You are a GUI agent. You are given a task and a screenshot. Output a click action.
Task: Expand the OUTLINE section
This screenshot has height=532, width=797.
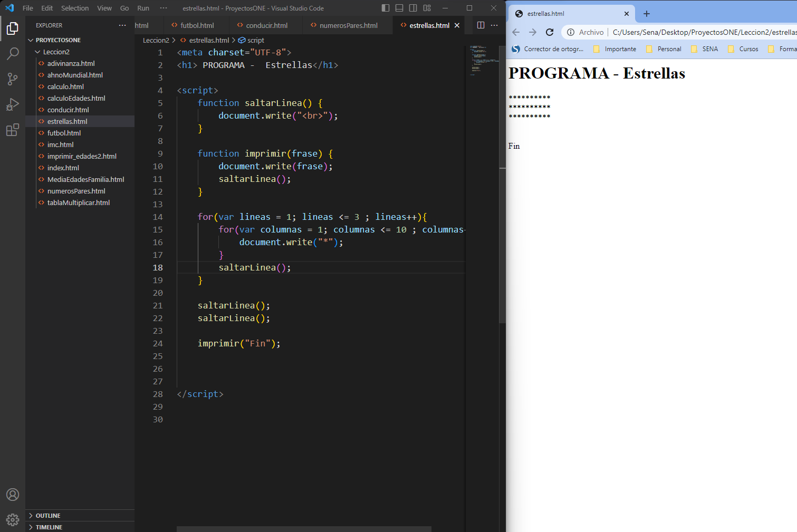coord(80,516)
